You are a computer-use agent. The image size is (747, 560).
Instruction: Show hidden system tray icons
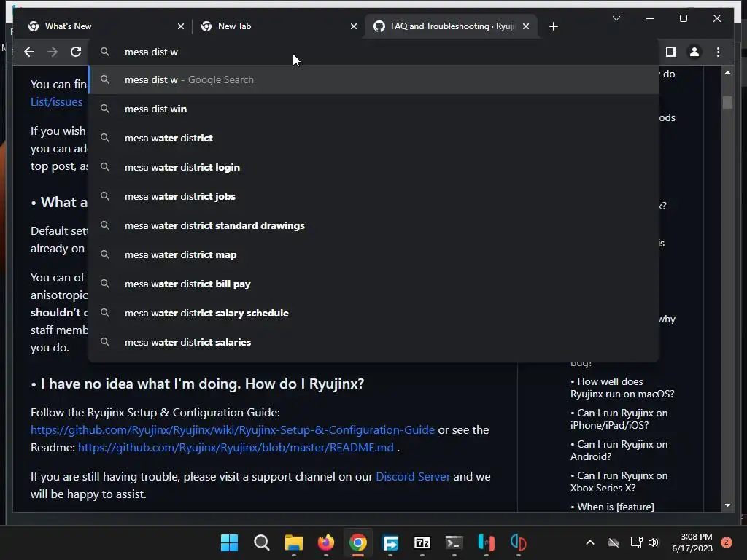pos(589,542)
